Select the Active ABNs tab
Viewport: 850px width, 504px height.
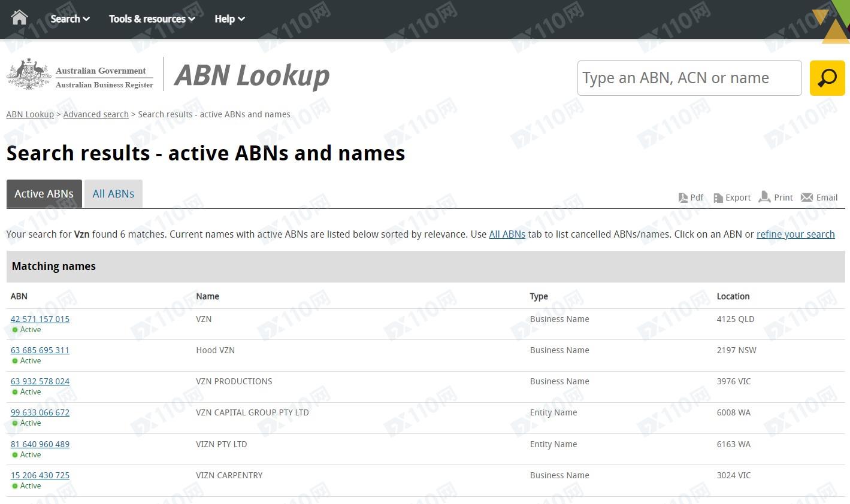[44, 193]
